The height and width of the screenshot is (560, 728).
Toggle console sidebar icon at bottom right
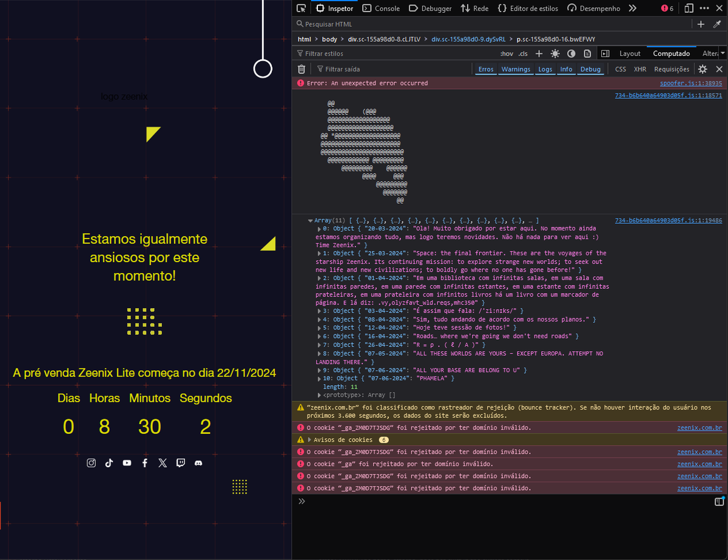(720, 501)
